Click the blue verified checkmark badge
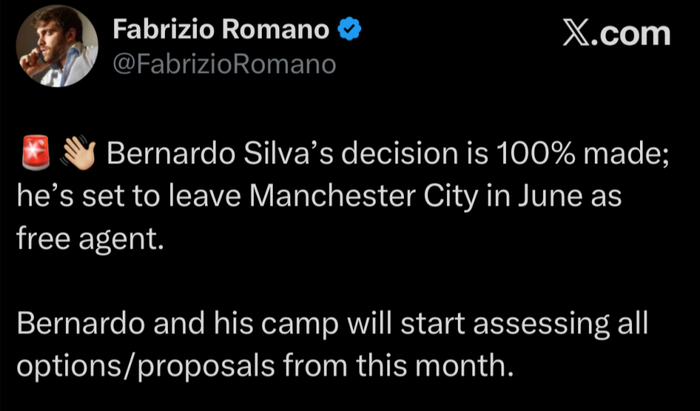Screen dimensions: 700x411 pos(349,30)
